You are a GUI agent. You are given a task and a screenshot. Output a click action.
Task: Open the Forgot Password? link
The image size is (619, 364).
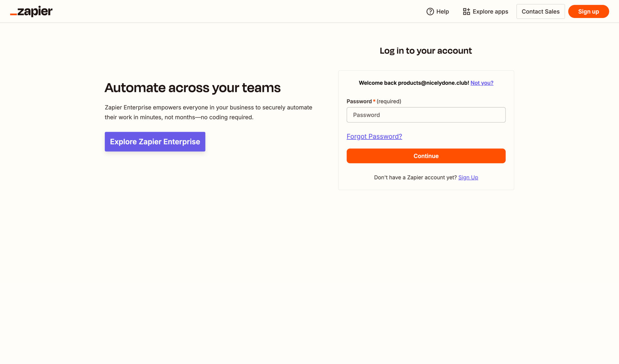[374, 136]
